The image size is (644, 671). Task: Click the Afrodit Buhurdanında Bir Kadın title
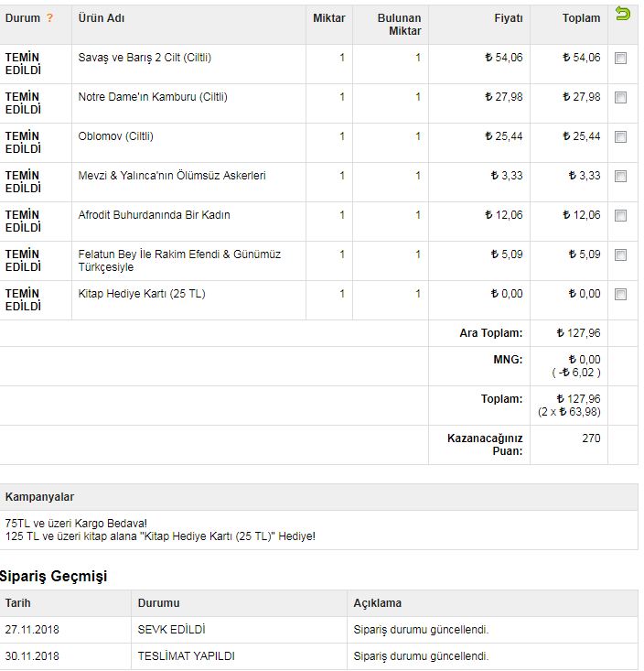154,215
